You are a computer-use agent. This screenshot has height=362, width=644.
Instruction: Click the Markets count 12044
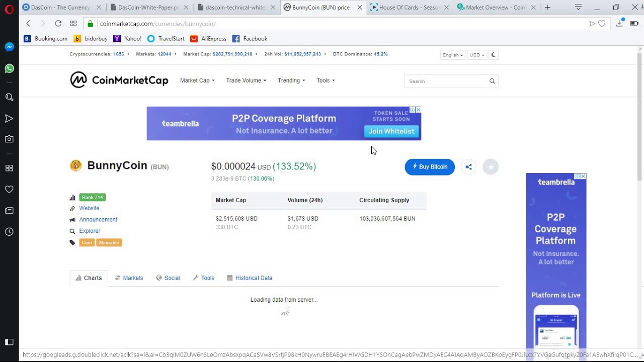[165, 54]
